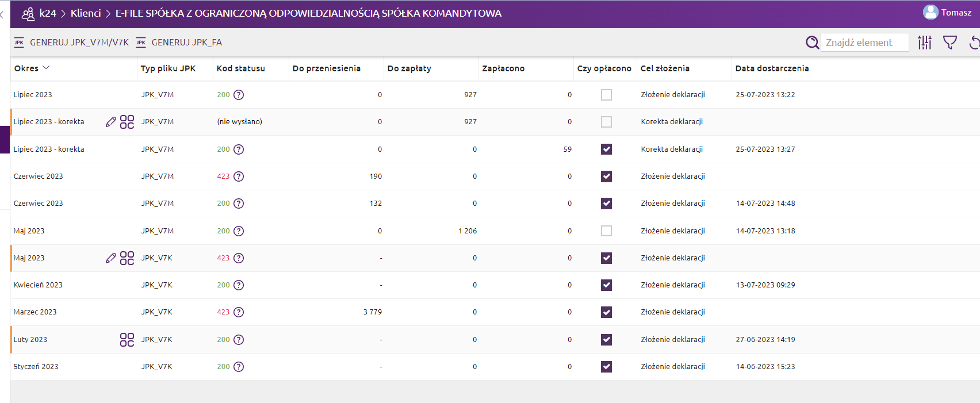
Task: Click the search magnifier icon
Action: tap(811, 43)
